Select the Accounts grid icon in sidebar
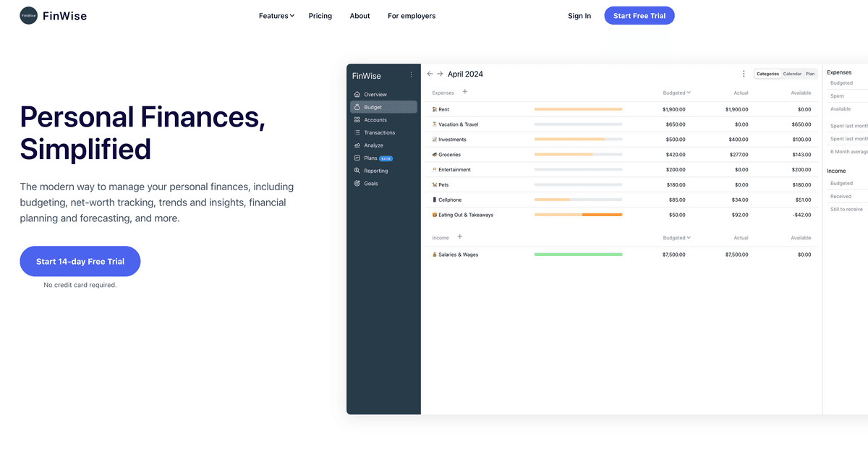 357,120
